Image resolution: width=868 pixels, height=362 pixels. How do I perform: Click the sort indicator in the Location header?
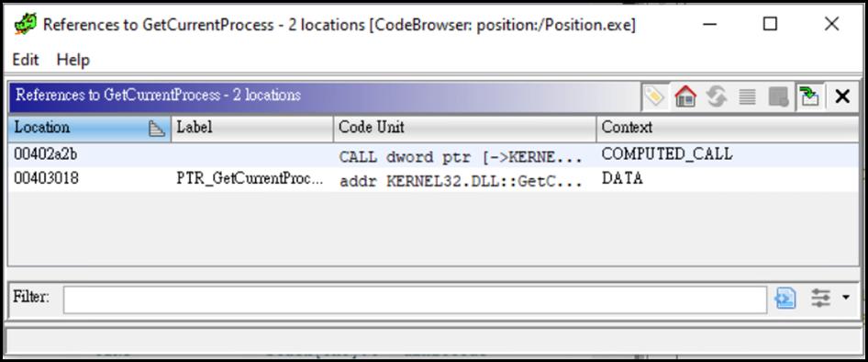157,129
